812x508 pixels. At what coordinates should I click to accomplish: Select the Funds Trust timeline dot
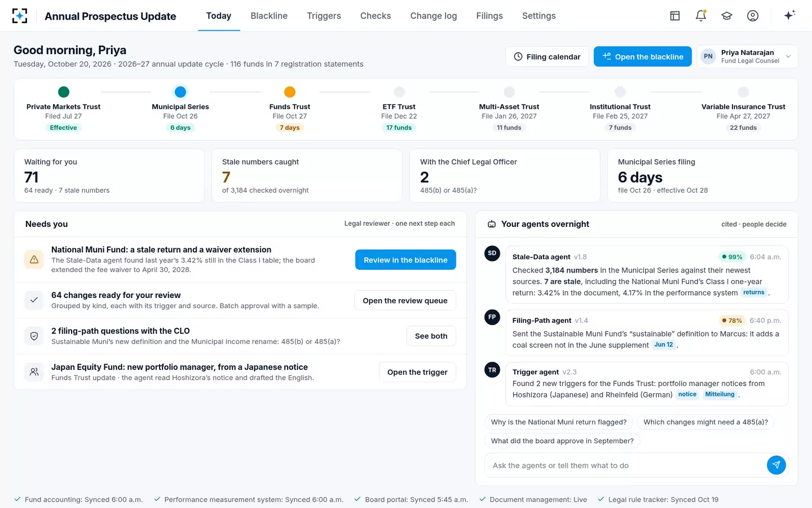coord(290,91)
